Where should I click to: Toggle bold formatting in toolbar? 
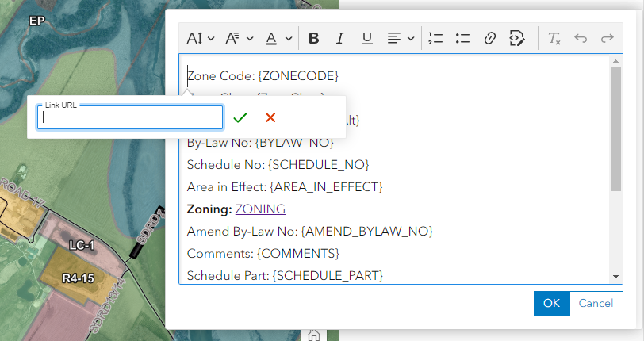tap(314, 38)
